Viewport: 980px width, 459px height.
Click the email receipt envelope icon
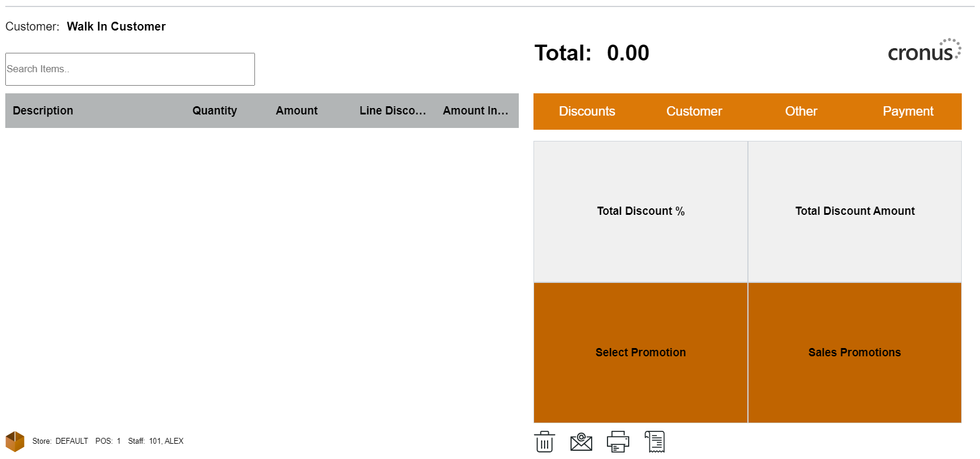click(x=581, y=441)
